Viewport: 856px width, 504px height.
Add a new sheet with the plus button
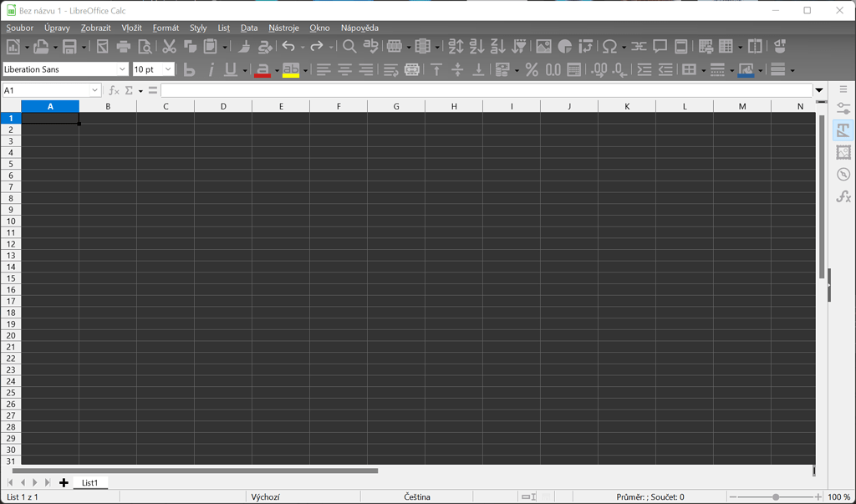pyautogui.click(x=64, y=482)
